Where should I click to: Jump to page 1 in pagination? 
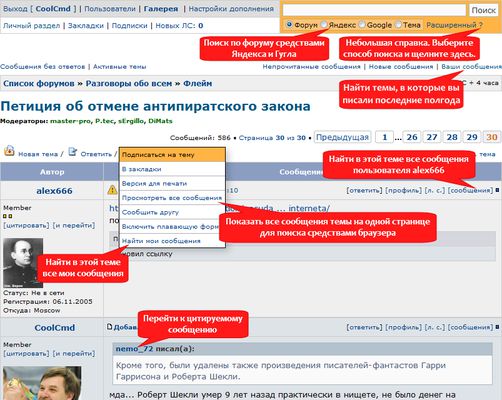(x=385, y=137)
